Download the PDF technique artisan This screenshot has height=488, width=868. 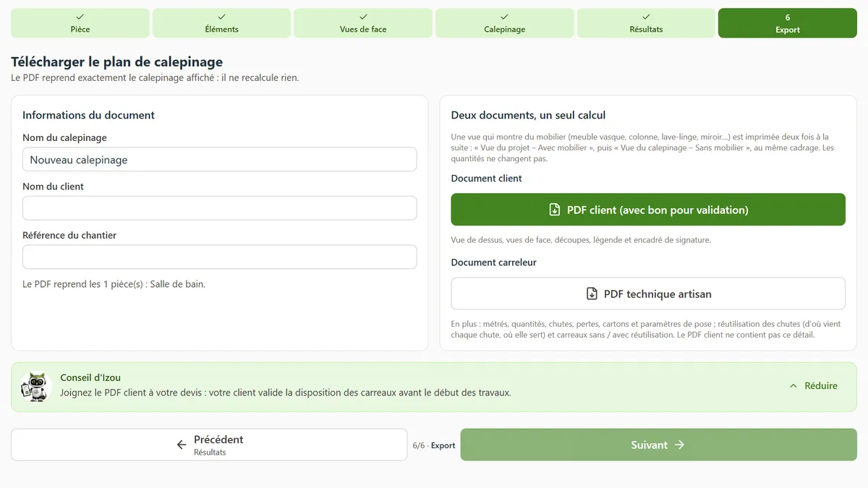648,294
